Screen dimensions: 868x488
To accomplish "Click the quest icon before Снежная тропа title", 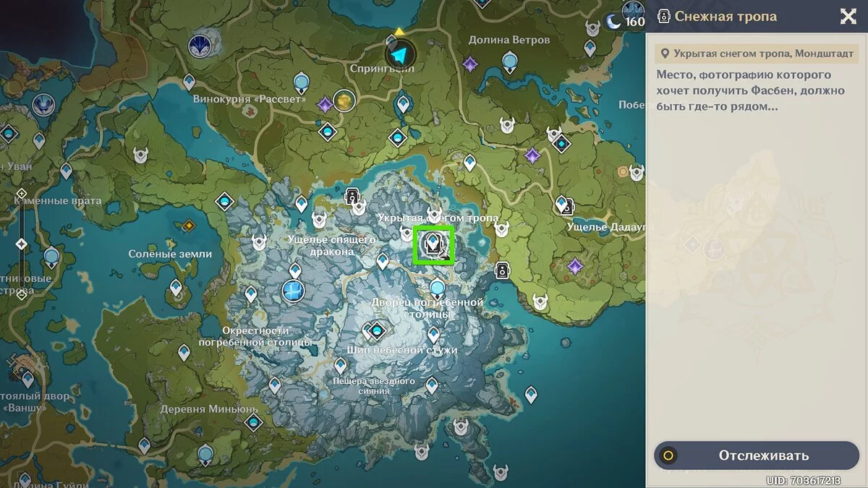I will (663, 16).
